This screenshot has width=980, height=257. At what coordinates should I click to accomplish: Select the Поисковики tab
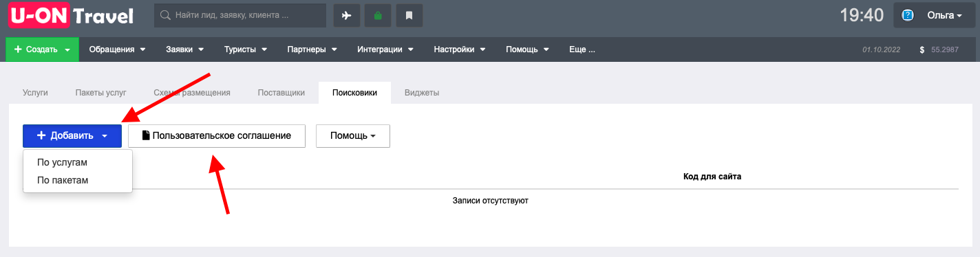point(354,93)
